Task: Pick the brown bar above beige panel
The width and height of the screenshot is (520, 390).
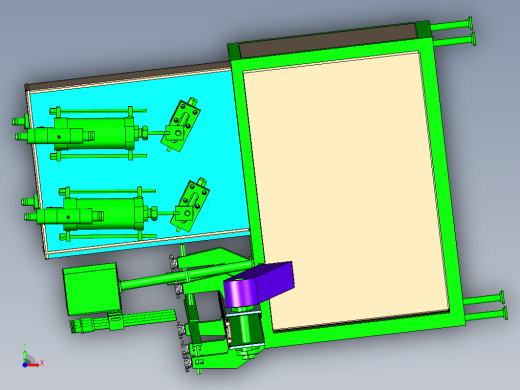Action: pos(328,40)
